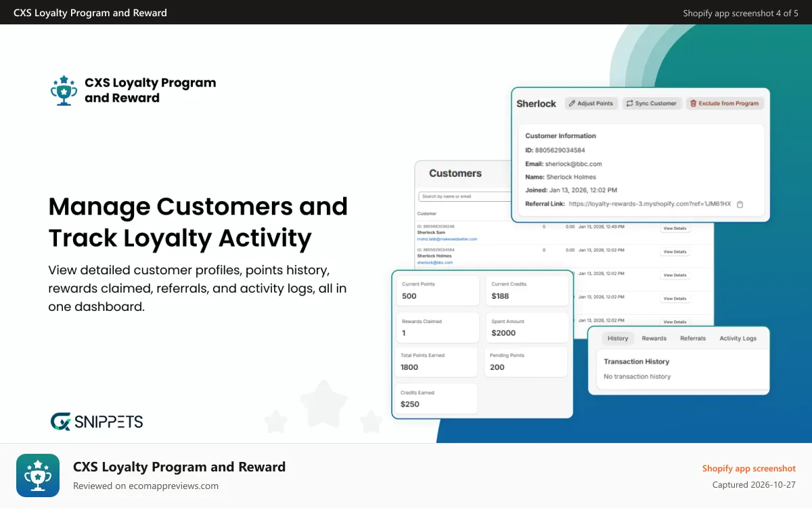This screenshot has height=508, width=812.
Task: Click the Current Points 500 card
Action: 437,291
